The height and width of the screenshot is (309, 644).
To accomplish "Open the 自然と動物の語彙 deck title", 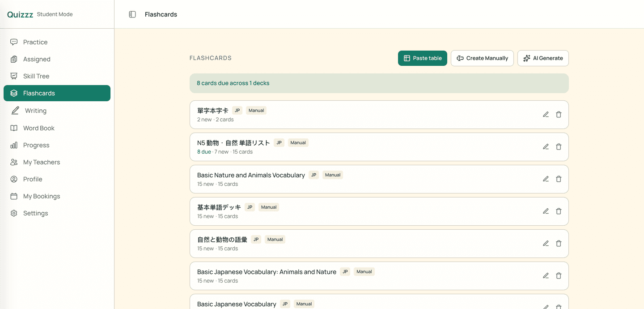I will pyautogui.click(x=222, y=240).
